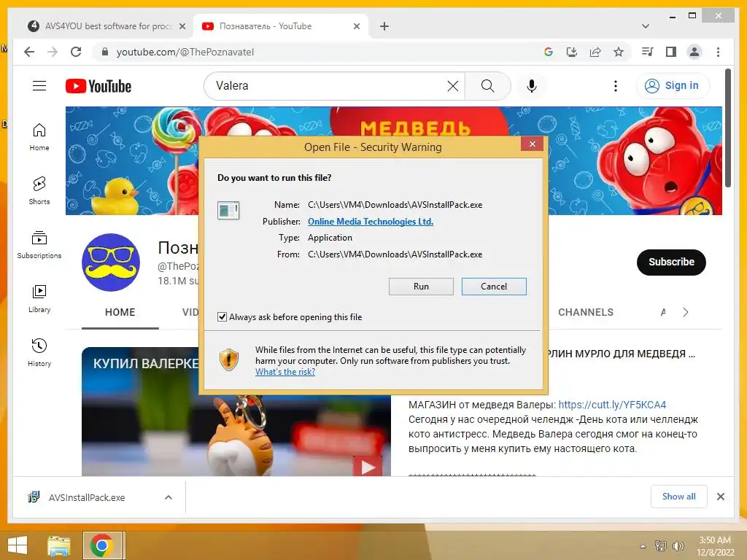This screenshot has width=747, height=560.
Task: Click Run in the Security Warning dialog
Action: point(421,286)
